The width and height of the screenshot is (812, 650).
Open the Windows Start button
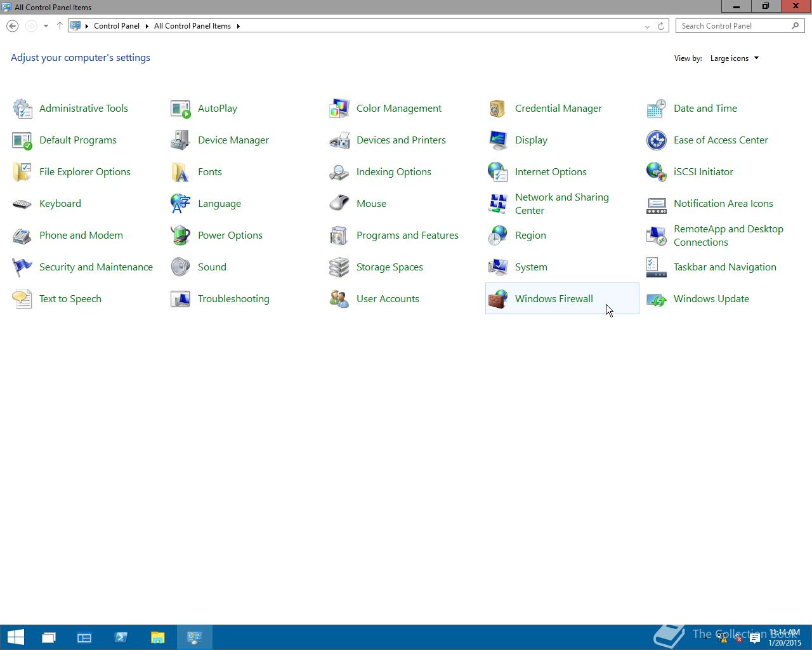(x=15, y=637)
